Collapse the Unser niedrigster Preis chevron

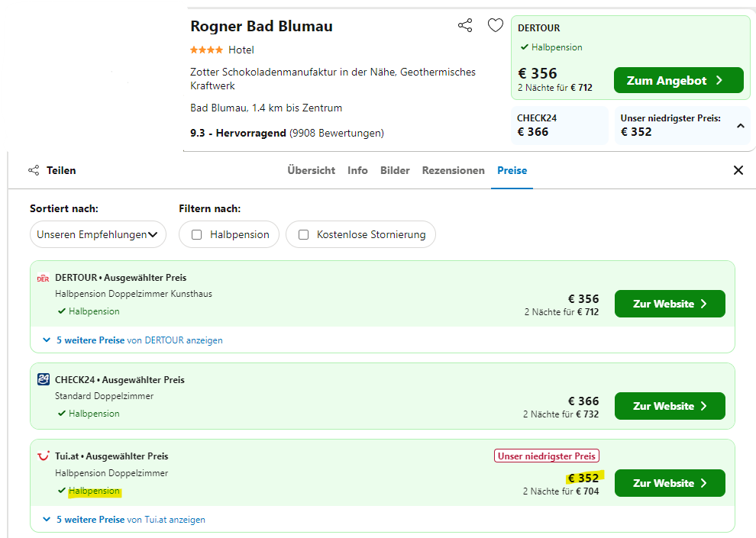[741, 126]
